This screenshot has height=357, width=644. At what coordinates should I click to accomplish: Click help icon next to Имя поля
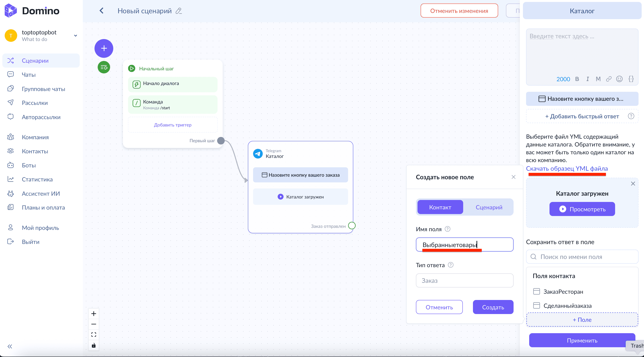tap(448, 229)
